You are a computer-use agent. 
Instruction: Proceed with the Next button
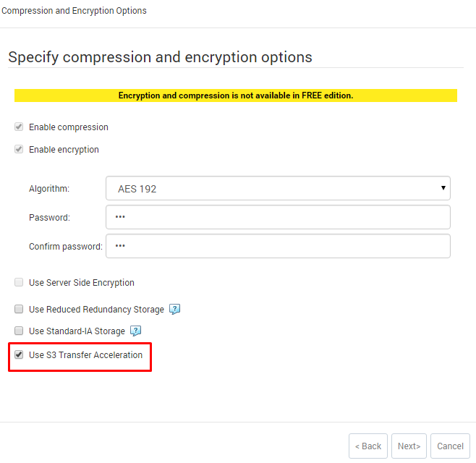(x=409, y=446)
